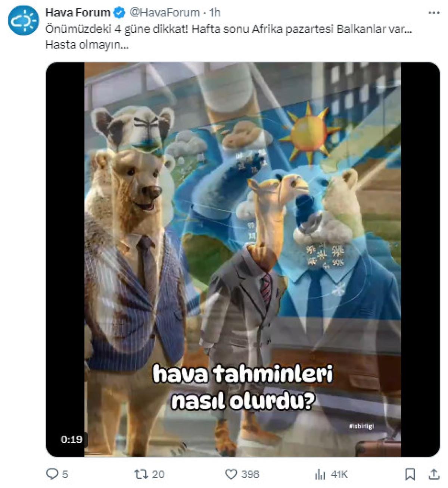Screen dimensions: 448x488
Task: Open Hava Forum profile avatar
Action: pos(24,21)
